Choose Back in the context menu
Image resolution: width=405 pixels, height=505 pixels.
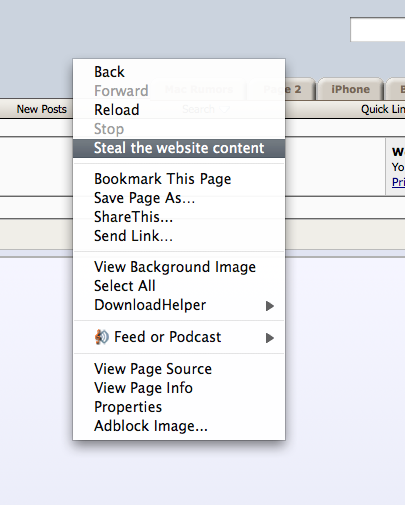179,72
